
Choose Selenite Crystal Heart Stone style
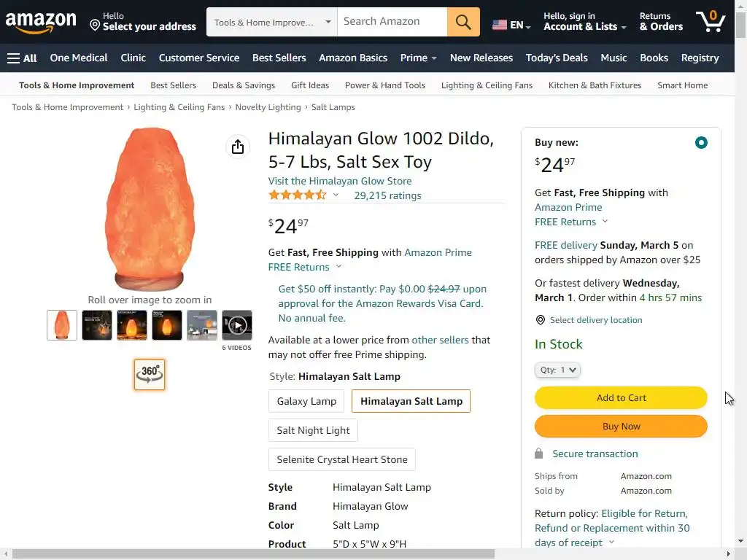coord(341,459)
